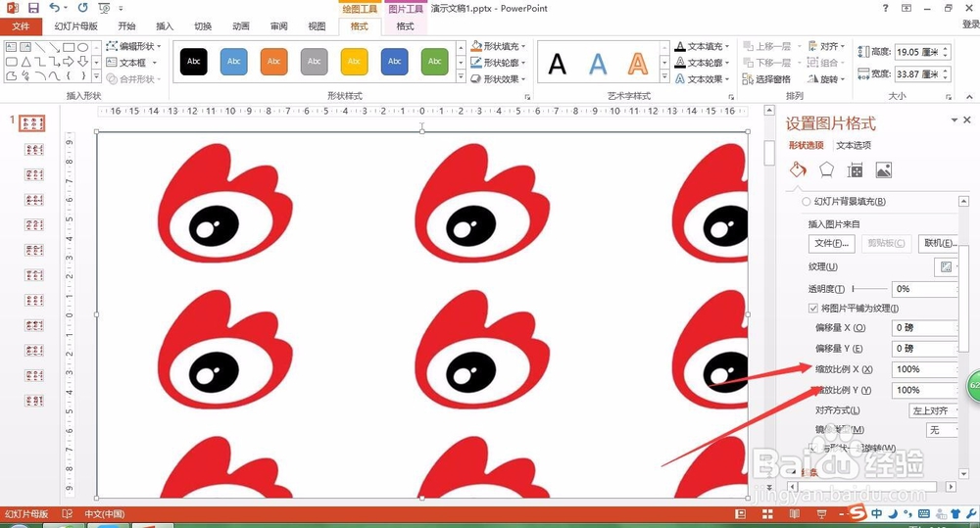Screen dimensions: 980x528
Task: Open the Effects pentagon icon
Action: point(826,170)
